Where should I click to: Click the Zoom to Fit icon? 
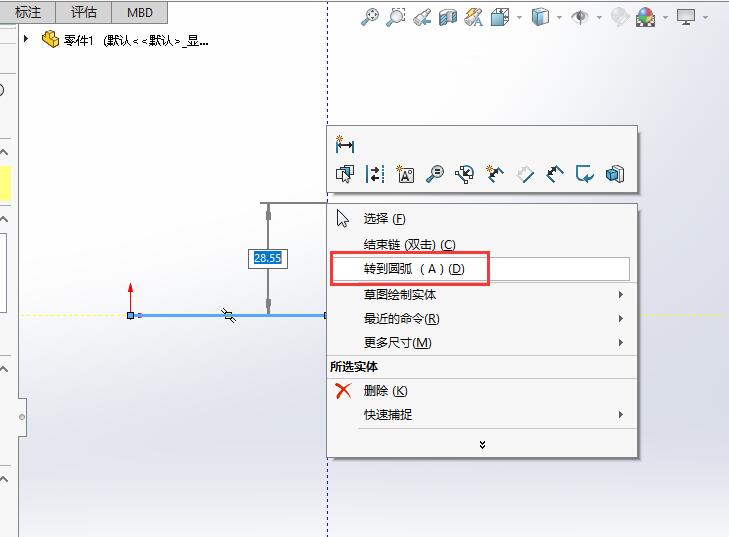pyautogui.click(x=370, y=17)
